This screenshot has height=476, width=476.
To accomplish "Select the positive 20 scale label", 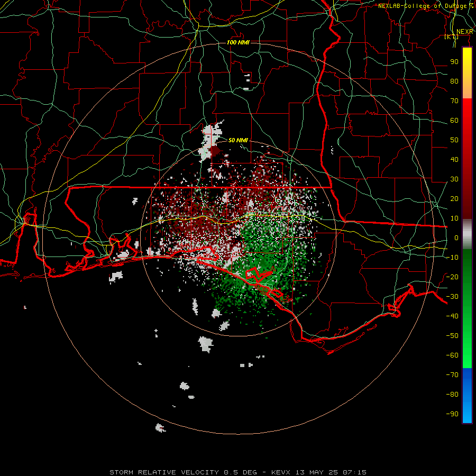I will (x=454, y=198).
